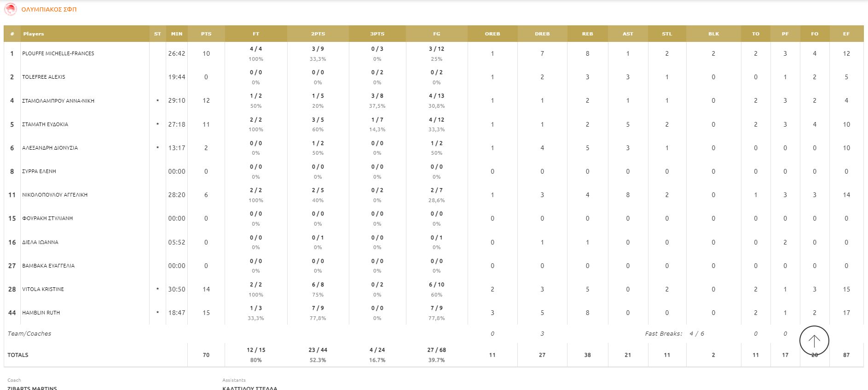
Task: Open player TOLEFREE ALEXIS
Action: coord(44,77)
